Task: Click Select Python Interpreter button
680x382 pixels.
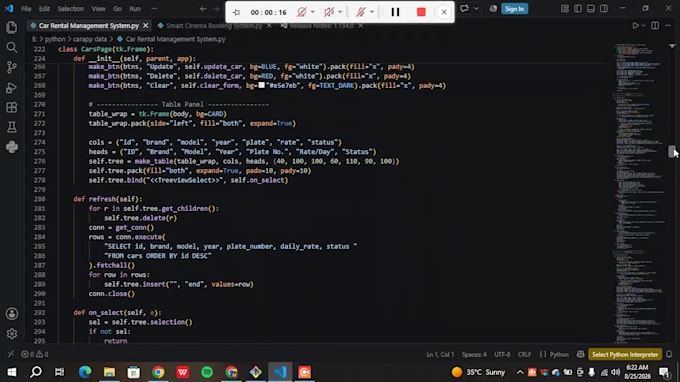Action: [x=625, y=354]
